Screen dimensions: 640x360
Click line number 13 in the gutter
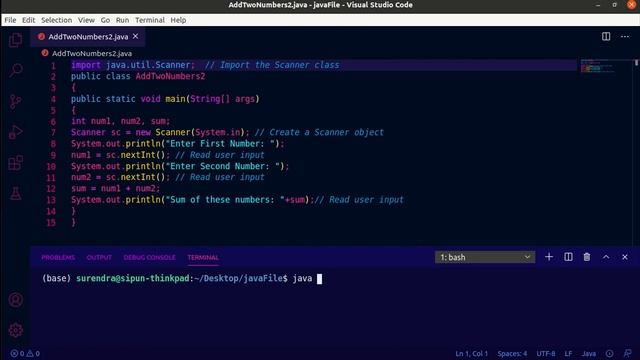coord(51,200)
